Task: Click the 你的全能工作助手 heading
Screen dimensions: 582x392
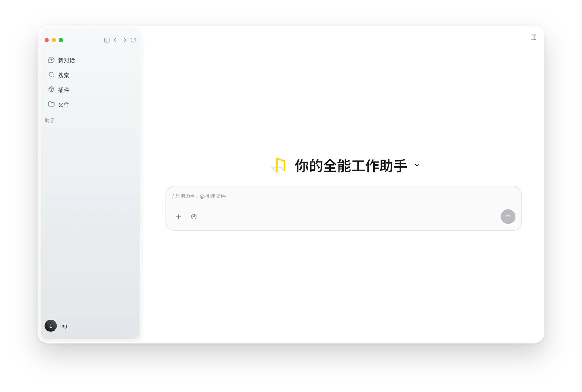Action: click(351, 166)
